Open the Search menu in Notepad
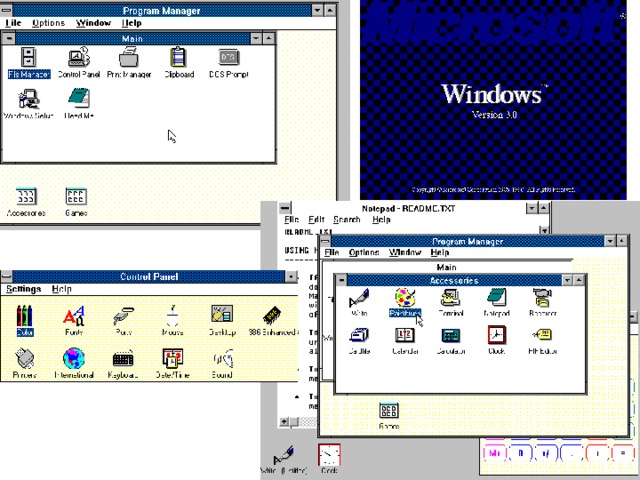The width and height of the screenshot is (640, 480). 347,219
